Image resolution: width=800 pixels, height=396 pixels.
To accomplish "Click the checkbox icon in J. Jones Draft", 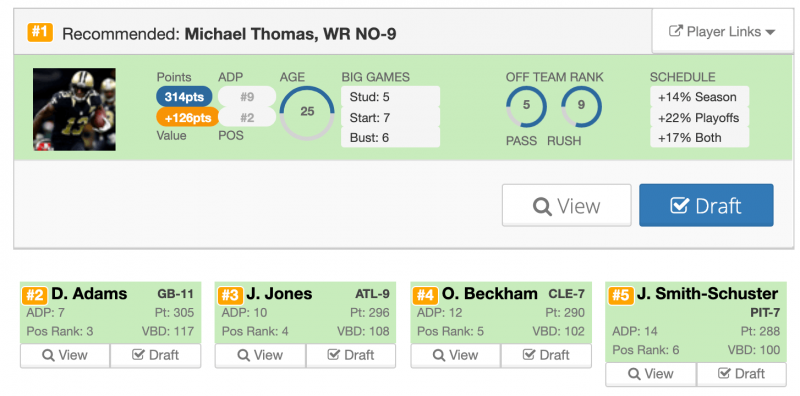I will (x=334, y=355).
